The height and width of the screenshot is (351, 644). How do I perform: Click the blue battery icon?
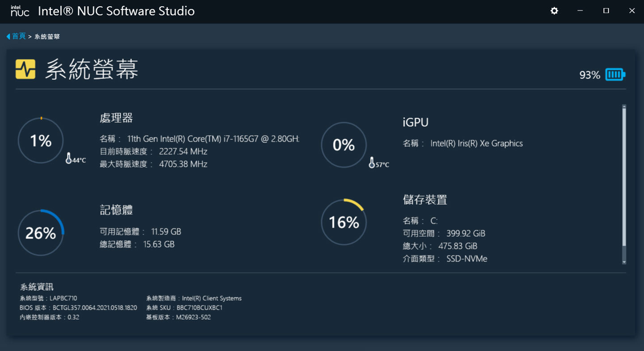(615, 75)
